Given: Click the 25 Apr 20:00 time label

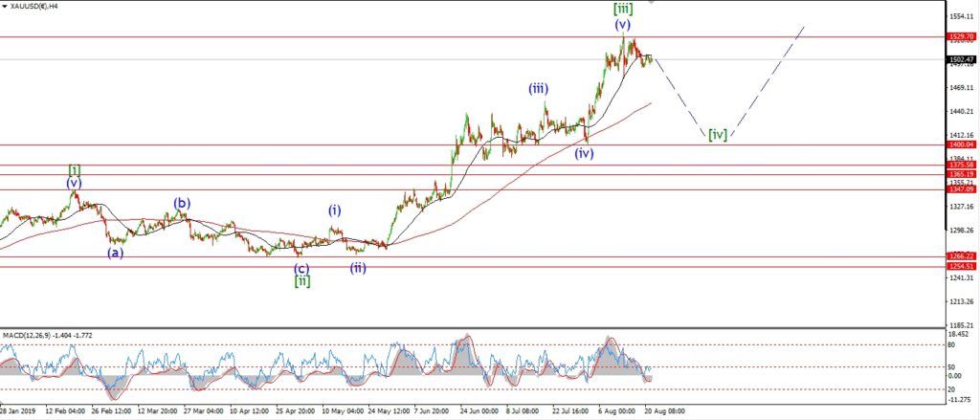Looking at the screenshot, I should point(296,412).
